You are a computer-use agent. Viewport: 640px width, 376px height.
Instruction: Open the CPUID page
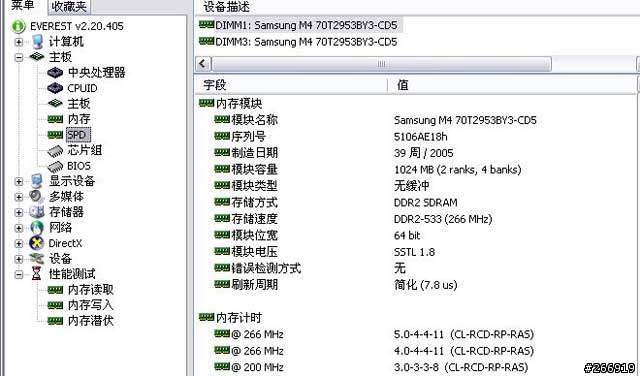[x=82, y=88]
